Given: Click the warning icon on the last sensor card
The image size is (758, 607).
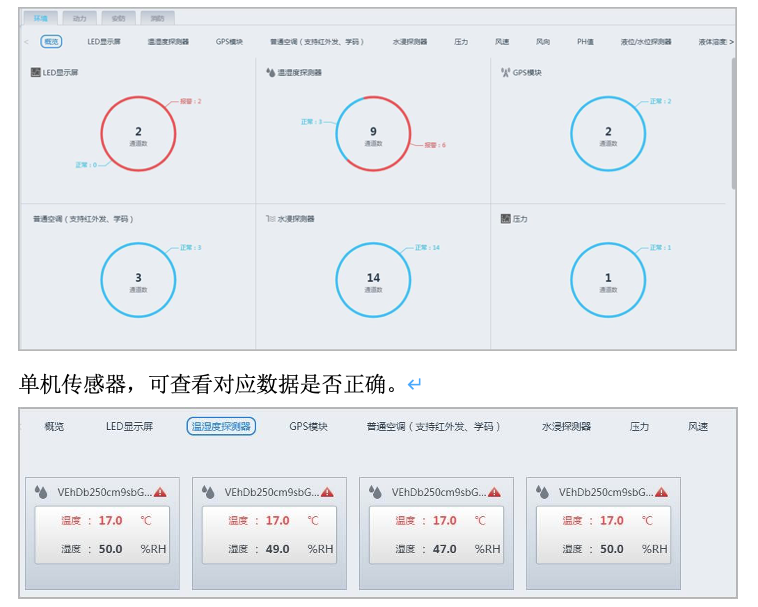Looking at the screenshot, I should click(661, 492).
